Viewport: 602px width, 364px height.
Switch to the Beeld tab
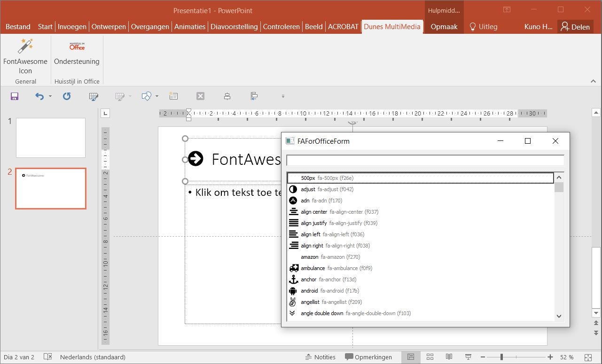pos(314,27)
